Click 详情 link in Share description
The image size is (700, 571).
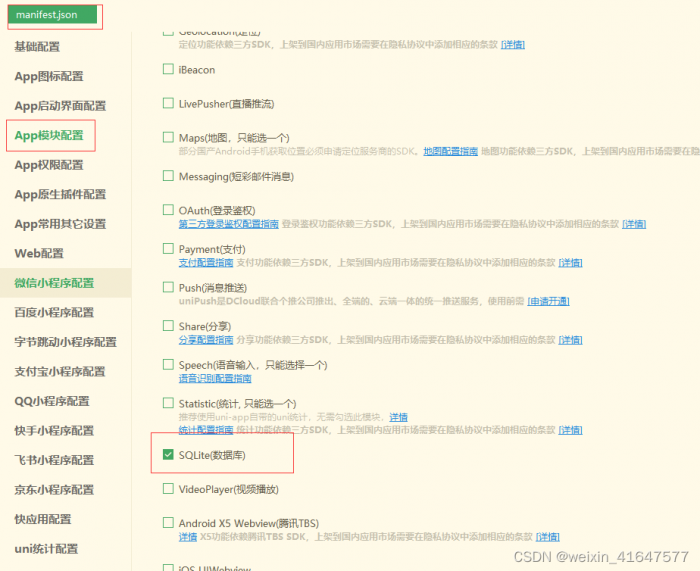tap(571, 340)
